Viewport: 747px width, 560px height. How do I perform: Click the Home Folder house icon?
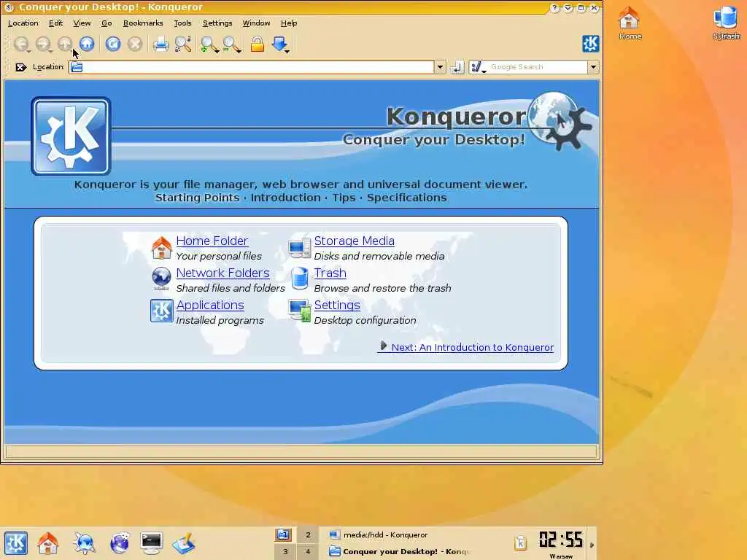click(x=161, y=248)
